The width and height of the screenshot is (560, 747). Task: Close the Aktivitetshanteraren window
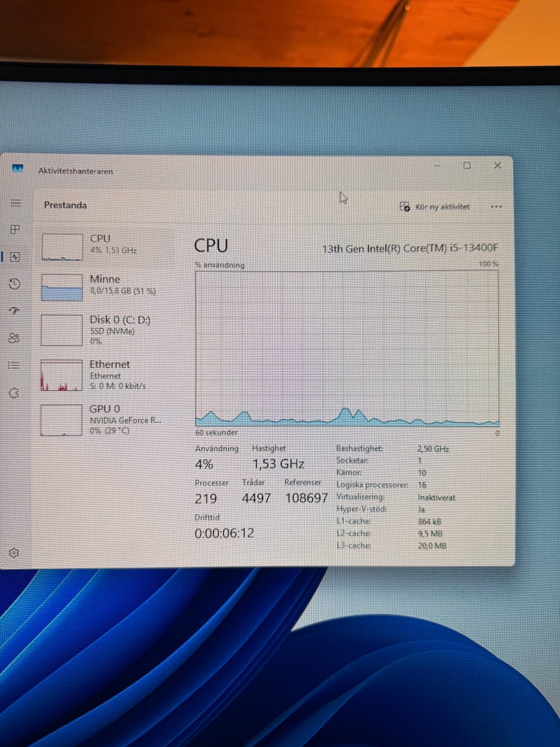498,166
